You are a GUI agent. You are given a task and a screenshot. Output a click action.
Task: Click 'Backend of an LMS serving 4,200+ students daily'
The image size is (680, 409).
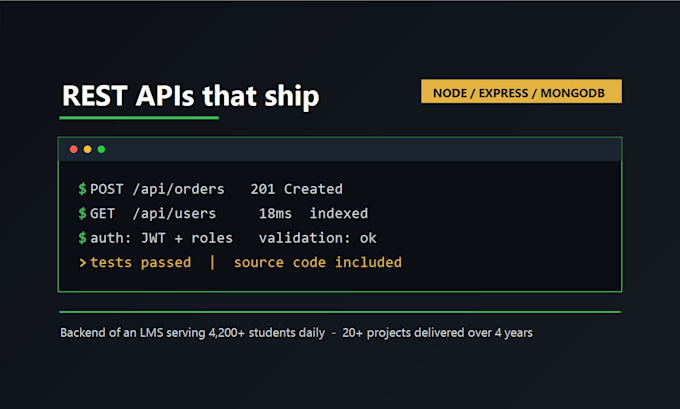tap(192, 333)
